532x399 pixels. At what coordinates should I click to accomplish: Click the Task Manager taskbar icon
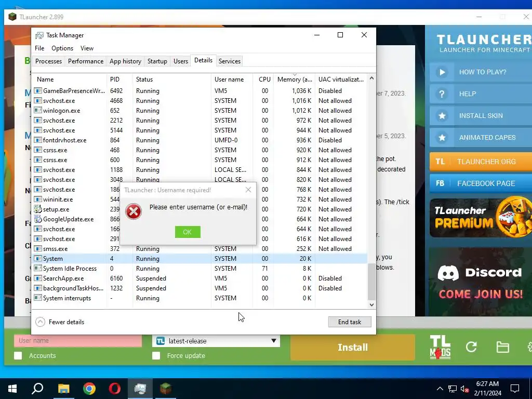(140, 389)
